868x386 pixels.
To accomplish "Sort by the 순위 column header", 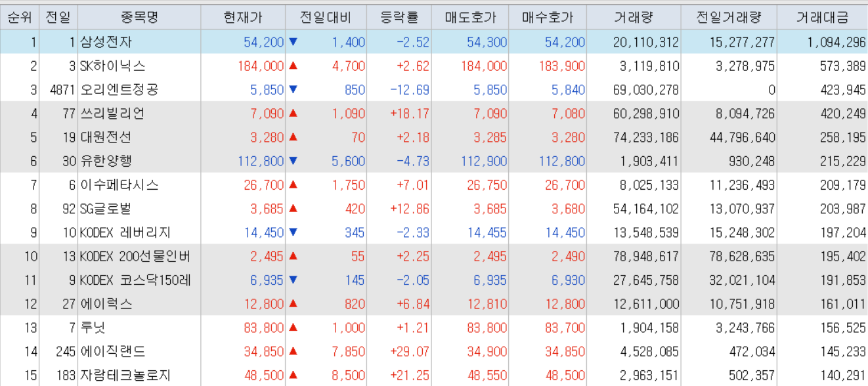I will 19,18.
